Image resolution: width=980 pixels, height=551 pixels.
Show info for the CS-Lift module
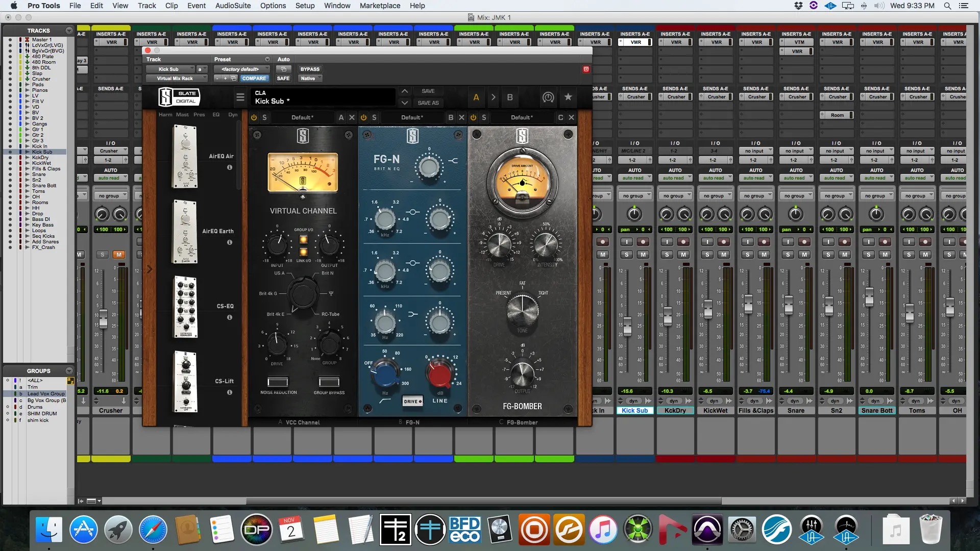230,392
